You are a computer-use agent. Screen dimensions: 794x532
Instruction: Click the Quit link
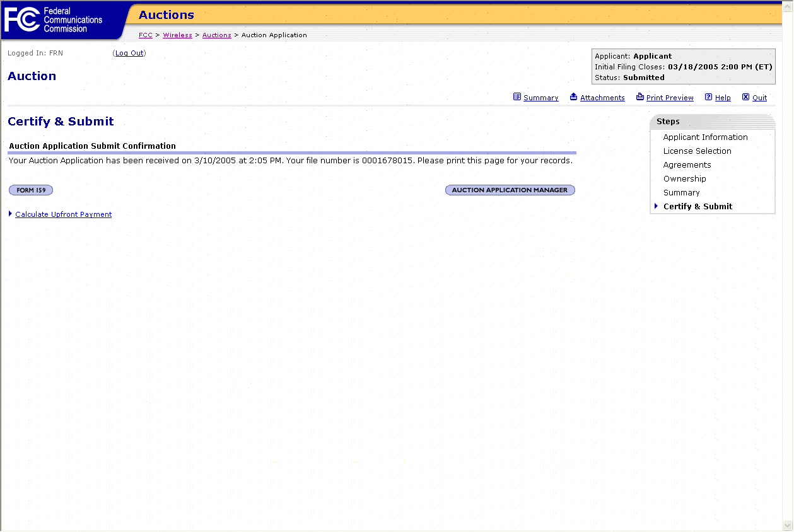tap(760, 98)
